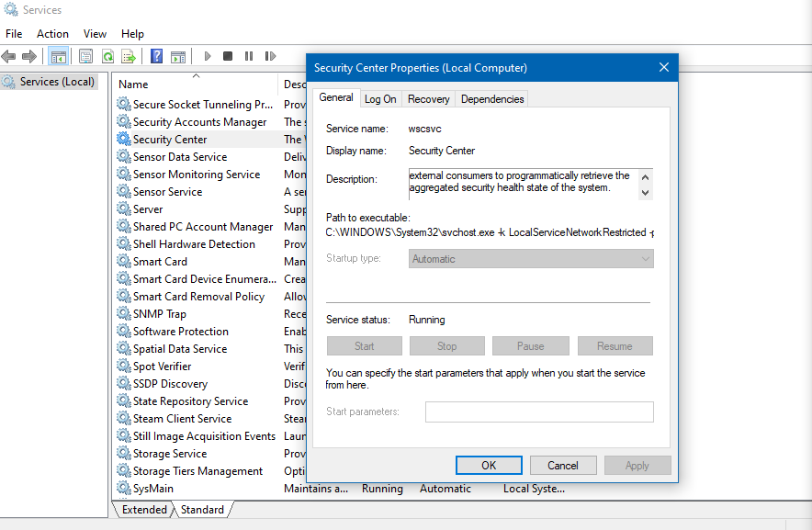Click the OK button

coord(489,465)
